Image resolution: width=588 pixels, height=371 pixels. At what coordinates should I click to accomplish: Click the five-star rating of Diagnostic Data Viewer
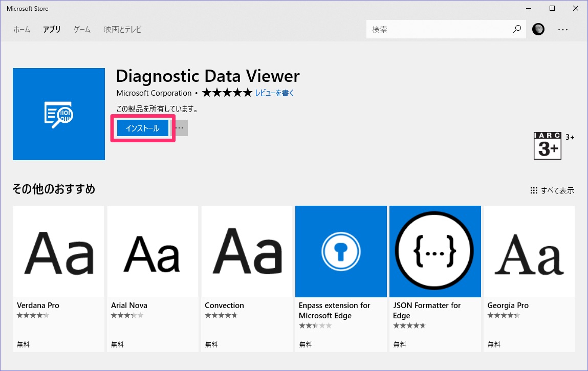(x=227, y=93)
